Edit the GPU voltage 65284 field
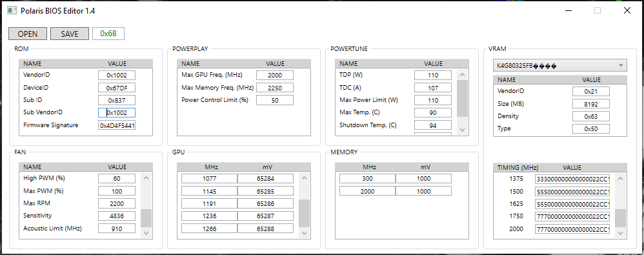The width and height of the screenshot is (644, 255). pos(266,179)
